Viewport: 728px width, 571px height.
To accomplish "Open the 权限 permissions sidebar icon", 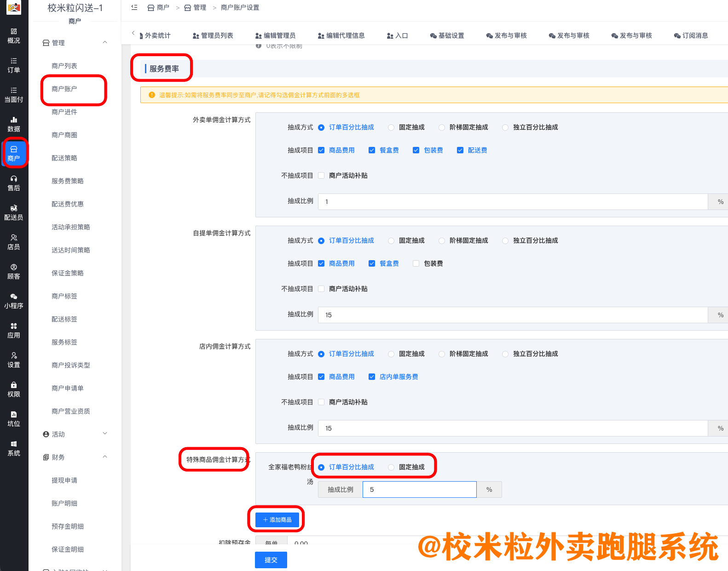I will [14, 390].
